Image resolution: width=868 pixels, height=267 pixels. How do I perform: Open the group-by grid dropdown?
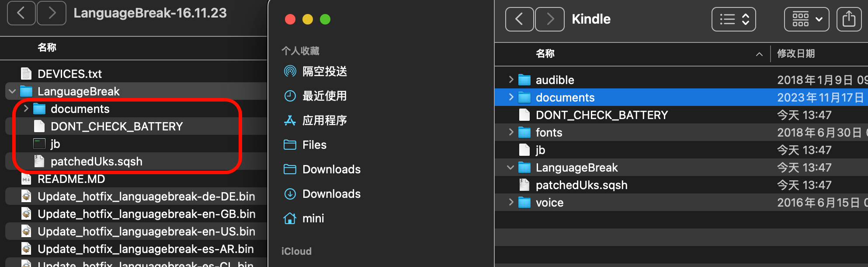[806, 19]
